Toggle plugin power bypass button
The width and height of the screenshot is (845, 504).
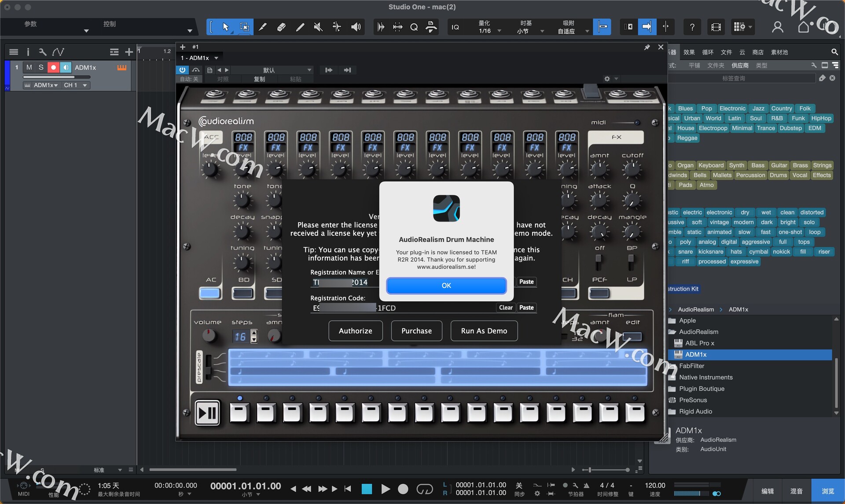pyautogui.click(x=182, y=70)
